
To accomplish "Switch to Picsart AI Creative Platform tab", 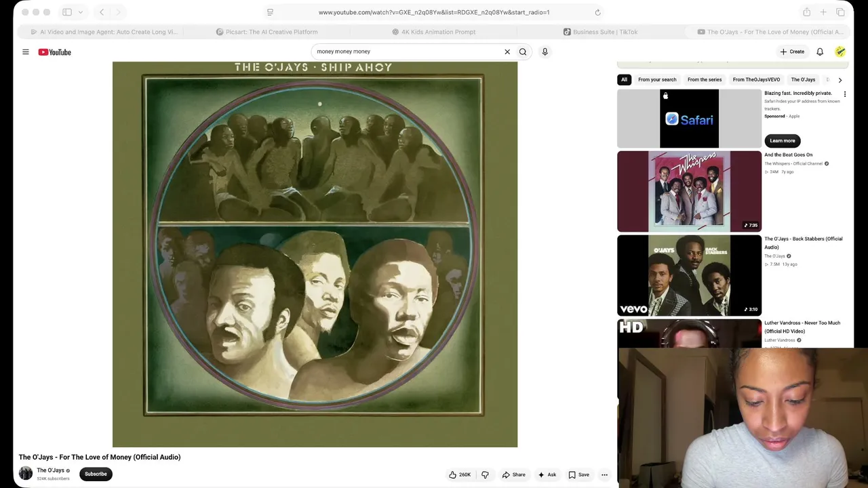I will click(267, 32).
